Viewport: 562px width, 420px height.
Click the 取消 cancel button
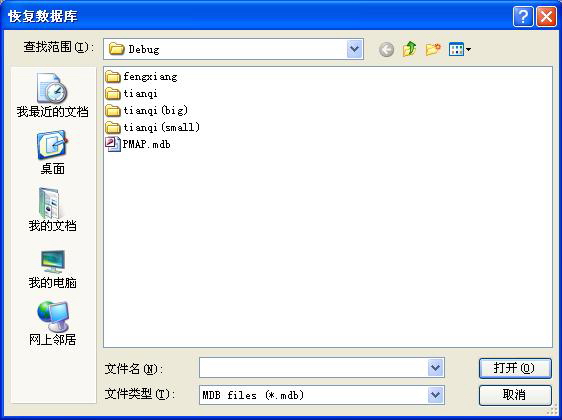(x=515, y=395)
